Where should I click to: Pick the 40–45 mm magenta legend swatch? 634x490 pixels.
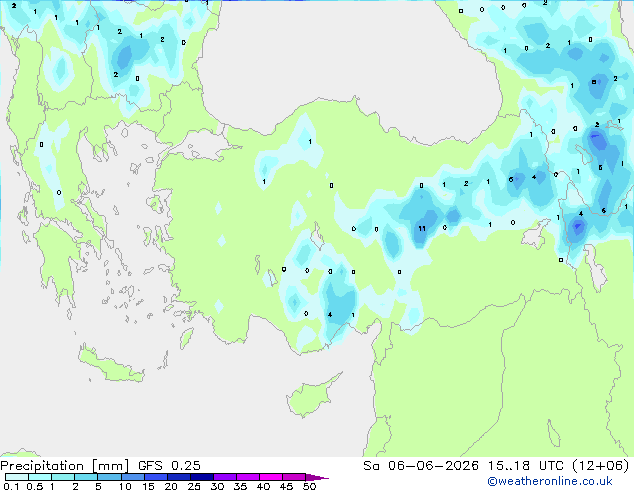[271, 477]
